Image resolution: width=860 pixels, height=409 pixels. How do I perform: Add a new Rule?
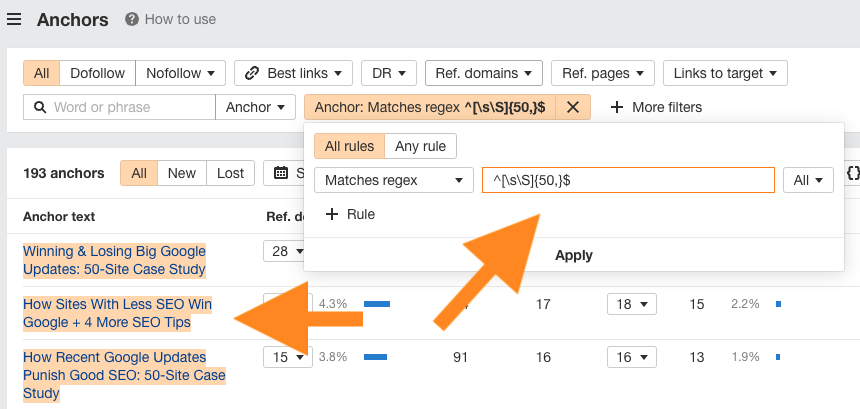tap(350, 214)
